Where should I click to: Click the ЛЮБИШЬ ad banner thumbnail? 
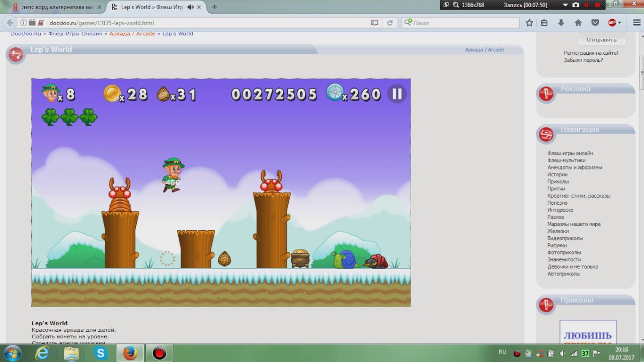pos(588,332)
